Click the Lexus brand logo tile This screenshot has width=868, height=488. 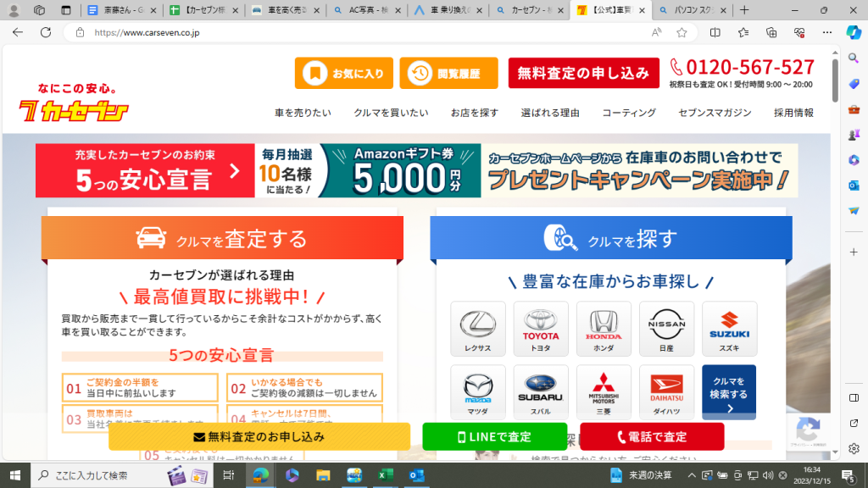478,329
